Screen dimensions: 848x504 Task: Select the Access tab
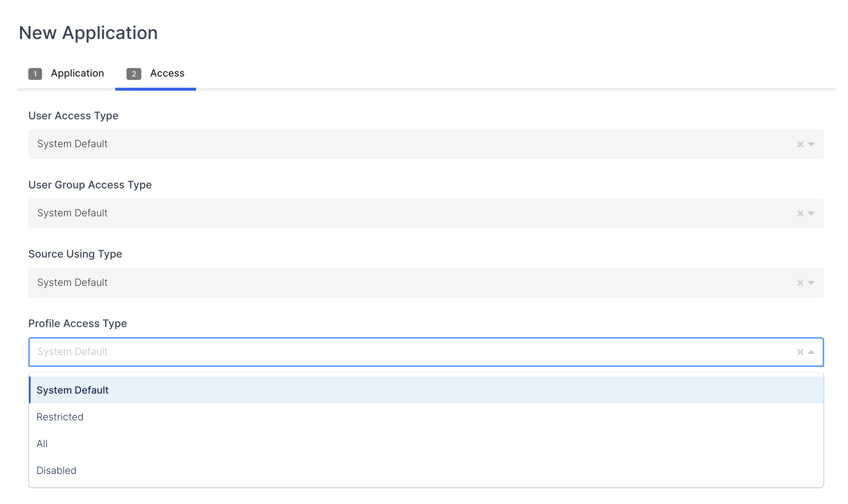coord(167,73)
